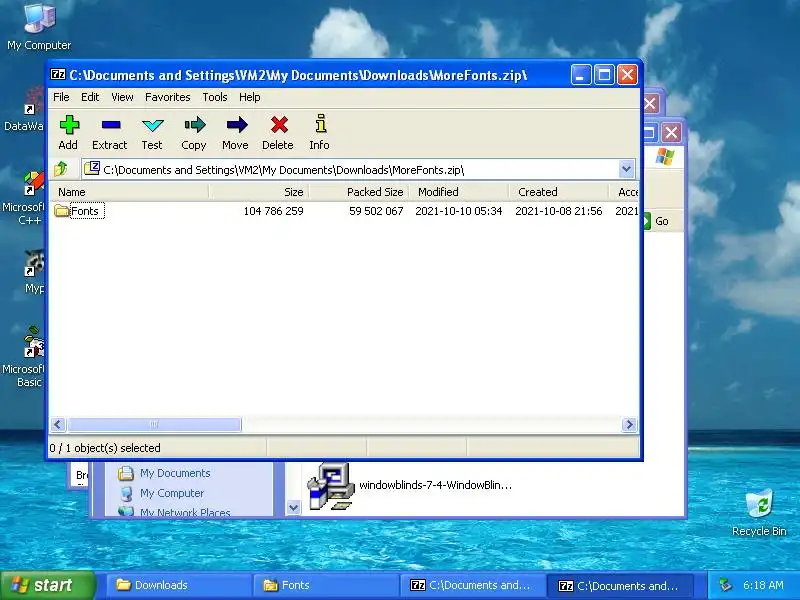This screenshot has height=600, width=800.
Task: Switch to the first 7-Zip taskbar button
Action: coord(473,585)
